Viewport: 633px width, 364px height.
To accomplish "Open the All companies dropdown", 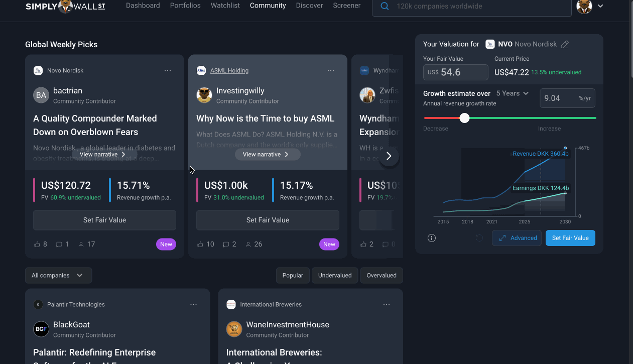I will point(58,275).
